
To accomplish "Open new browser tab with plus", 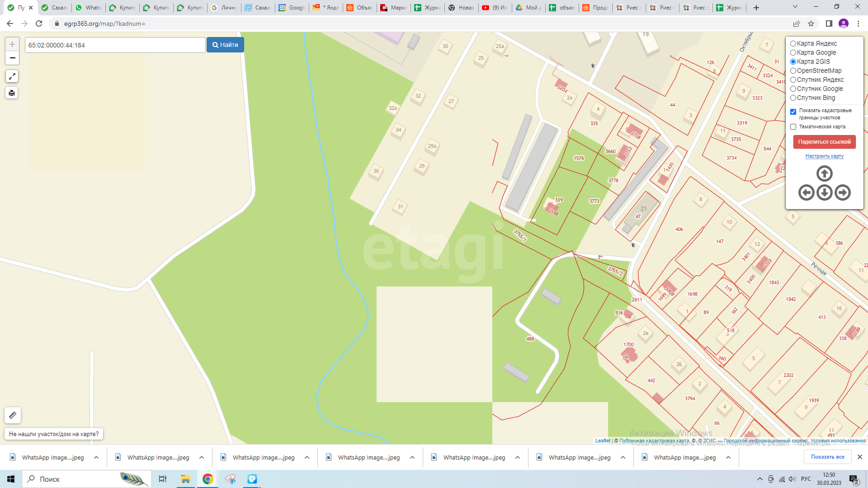I will pos(756,8).
